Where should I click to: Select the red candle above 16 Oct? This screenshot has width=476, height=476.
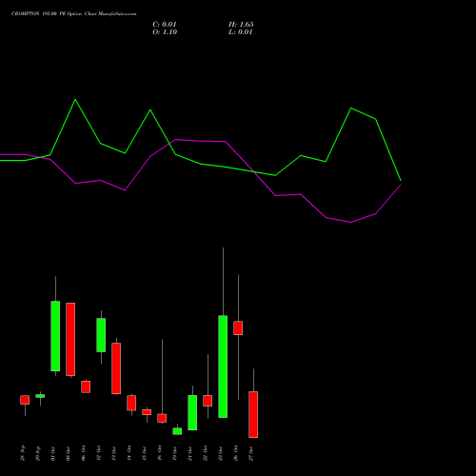(x=162, y=418)
